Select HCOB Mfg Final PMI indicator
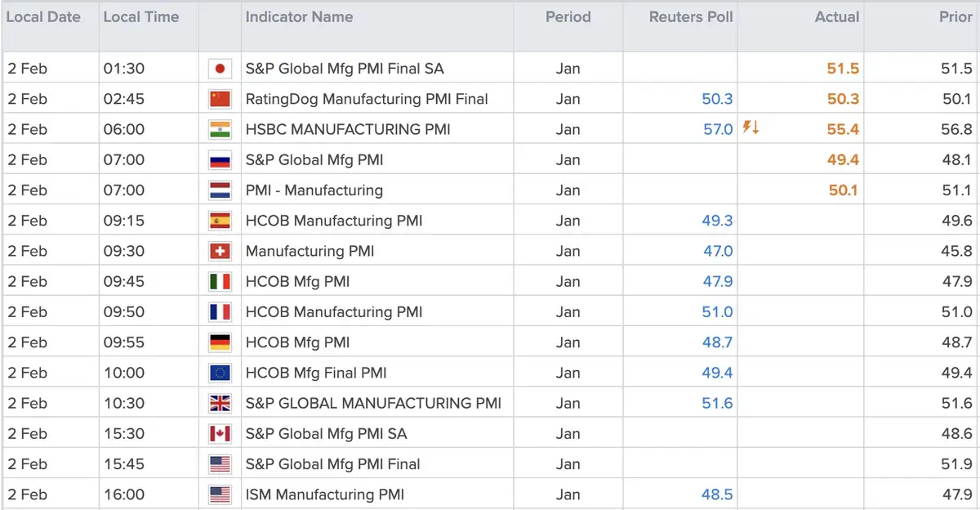This screenshot has height=510, width=980. pyautogui.click(x=316, y=373)
